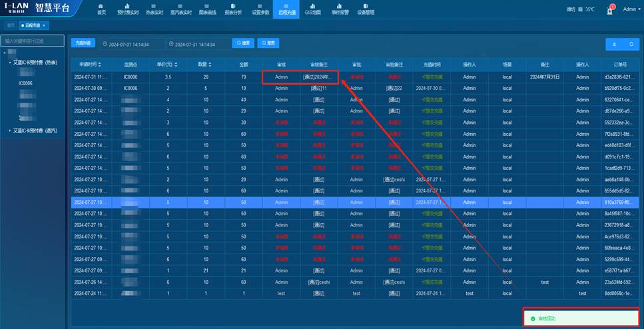
Task: Sort table by 数量 column
Action: point(205,64)
